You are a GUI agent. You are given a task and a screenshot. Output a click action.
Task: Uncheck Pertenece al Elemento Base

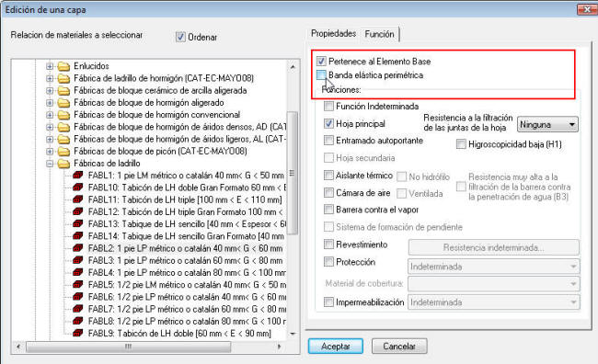tap(321, 61)
